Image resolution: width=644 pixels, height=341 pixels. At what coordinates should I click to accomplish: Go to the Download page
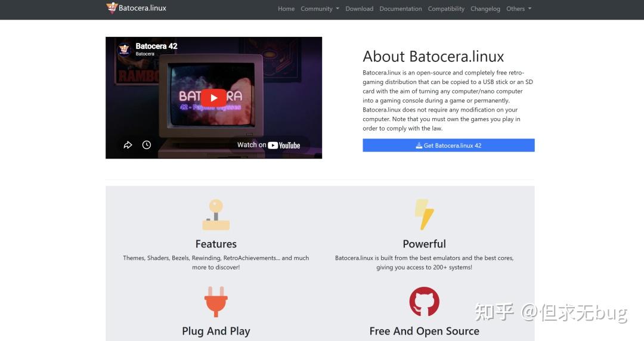360,8
